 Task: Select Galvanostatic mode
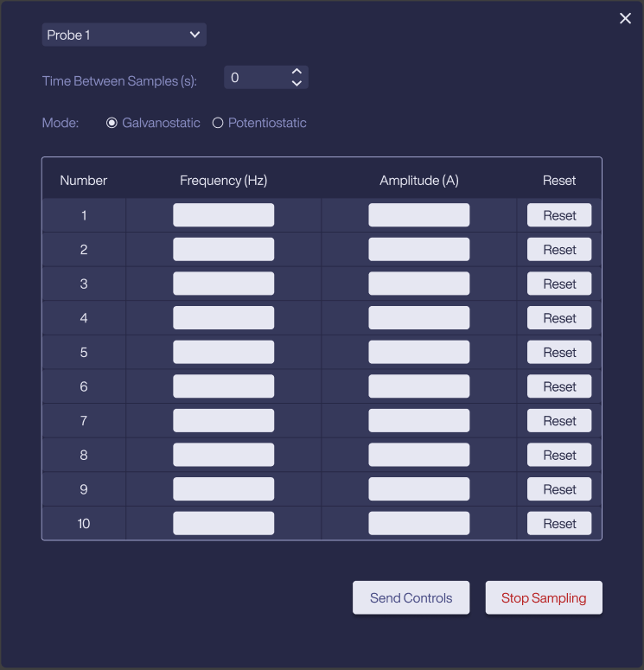pos(112,123)
